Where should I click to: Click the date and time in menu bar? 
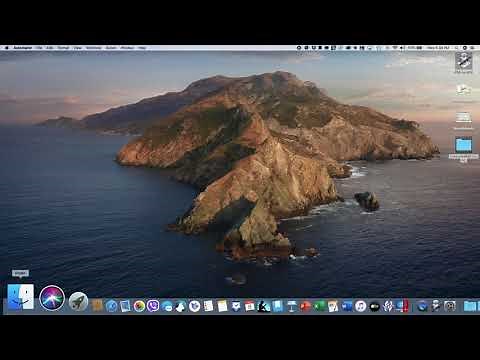pos(438,48)
